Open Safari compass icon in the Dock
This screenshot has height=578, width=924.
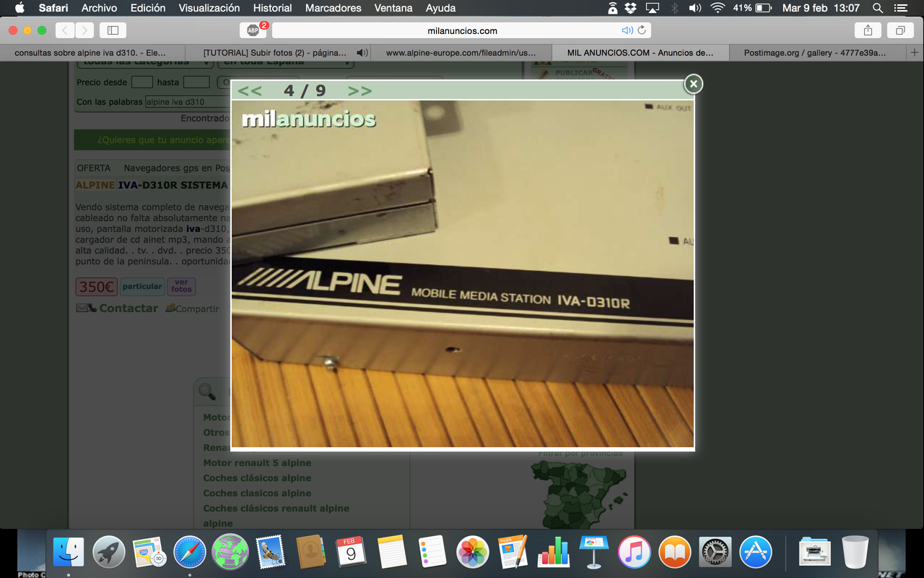click(x=190, y=553)
